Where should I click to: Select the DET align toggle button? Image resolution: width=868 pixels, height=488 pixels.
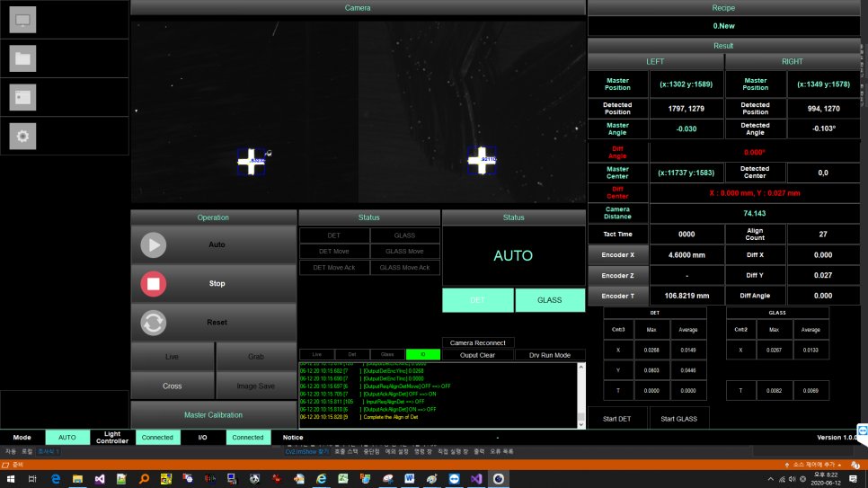(478, 300)
